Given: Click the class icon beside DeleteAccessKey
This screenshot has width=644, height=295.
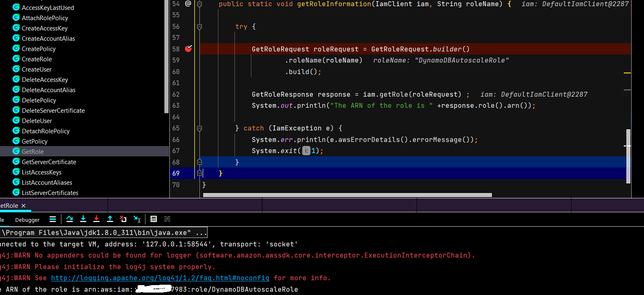Looking at the screenshot, I should point(16,79).
